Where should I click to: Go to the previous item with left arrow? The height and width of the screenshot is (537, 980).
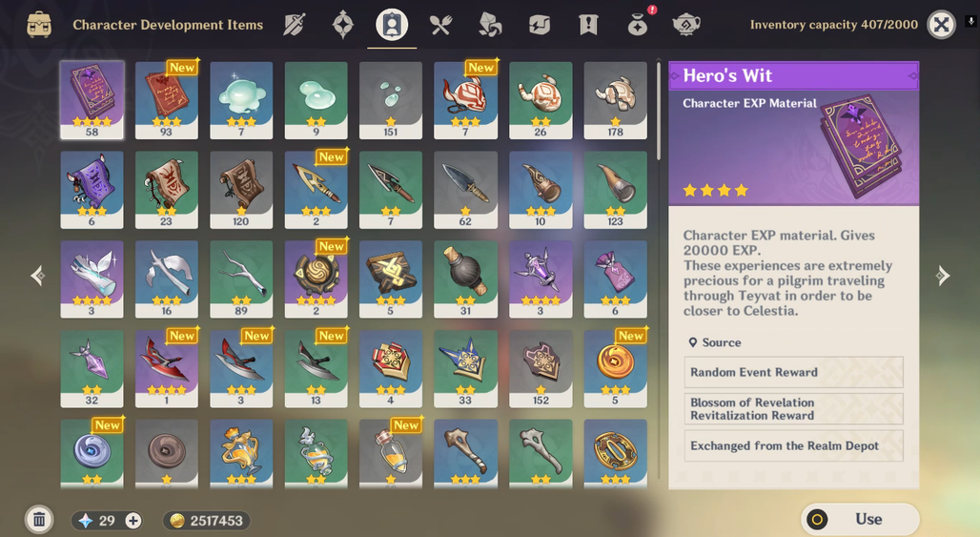(x=37, y=275)
